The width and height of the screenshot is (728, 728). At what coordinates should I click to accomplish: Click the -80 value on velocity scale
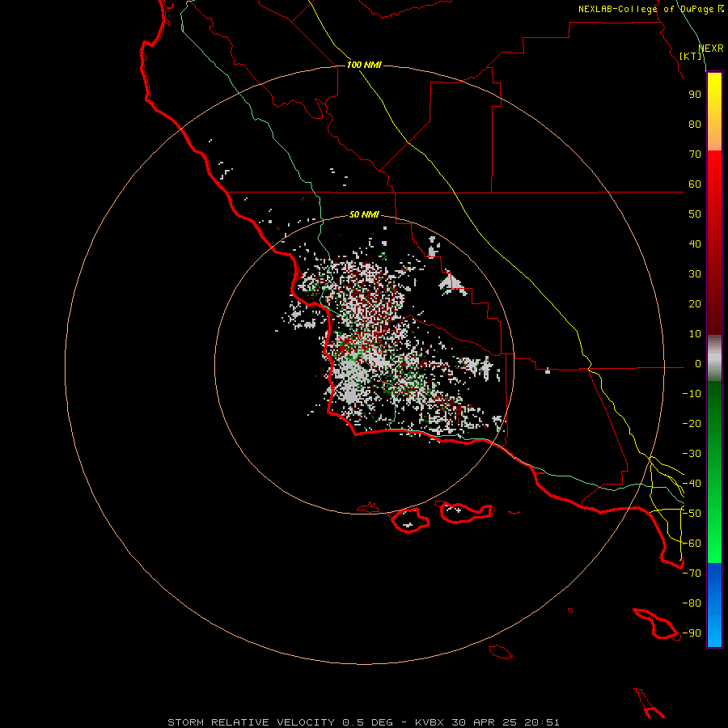click(692, 603)
